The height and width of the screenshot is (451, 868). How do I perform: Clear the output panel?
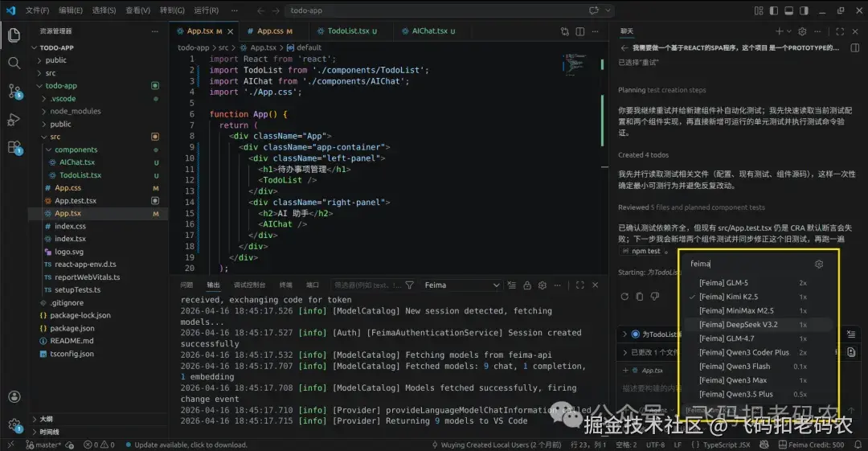click(x=511, y=285)
